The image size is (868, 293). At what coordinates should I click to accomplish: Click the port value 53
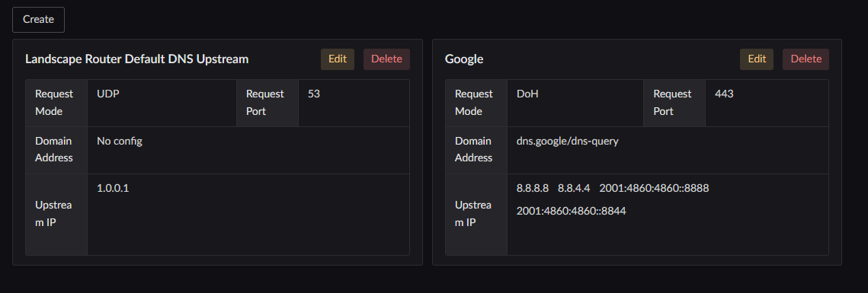point(314,94)
